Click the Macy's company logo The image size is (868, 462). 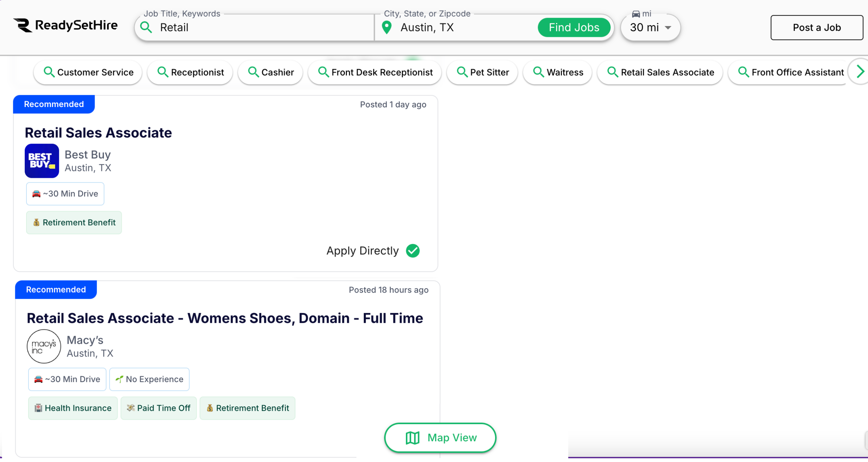point(44,346)
